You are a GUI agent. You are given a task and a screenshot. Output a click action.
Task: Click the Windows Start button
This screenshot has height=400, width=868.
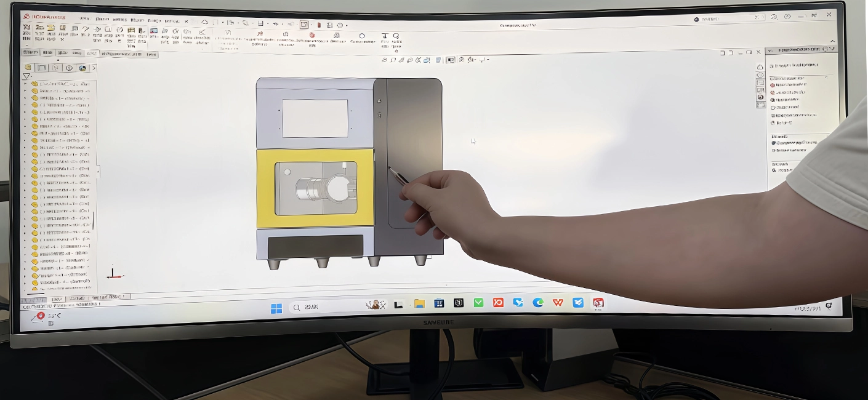[x=276, y=308]
